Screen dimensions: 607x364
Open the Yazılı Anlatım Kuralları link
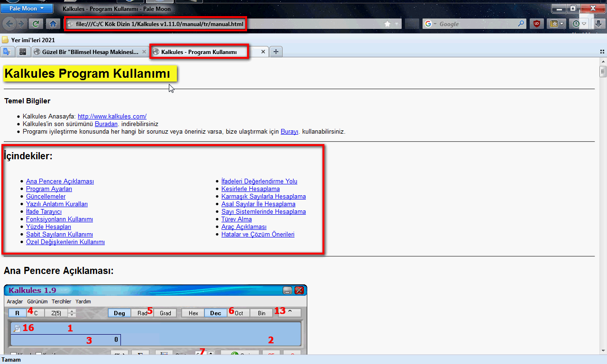57,204
